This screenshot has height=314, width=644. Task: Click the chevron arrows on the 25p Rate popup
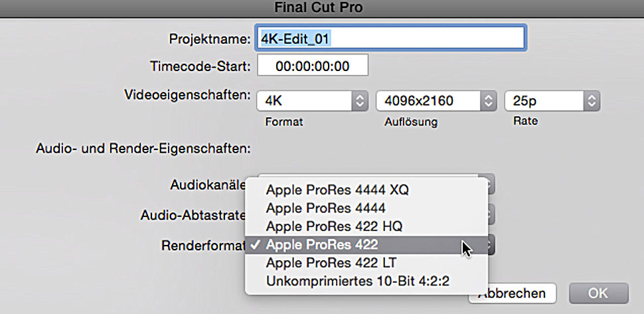592,102
